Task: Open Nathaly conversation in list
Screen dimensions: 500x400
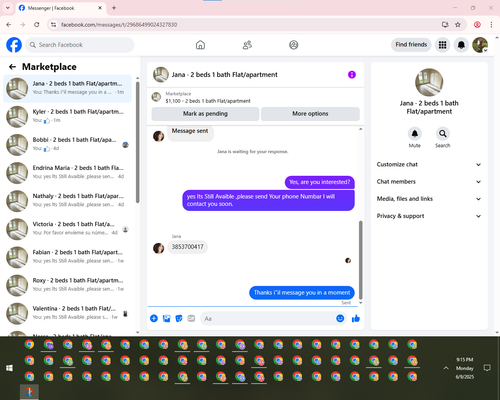Action: 67,201
